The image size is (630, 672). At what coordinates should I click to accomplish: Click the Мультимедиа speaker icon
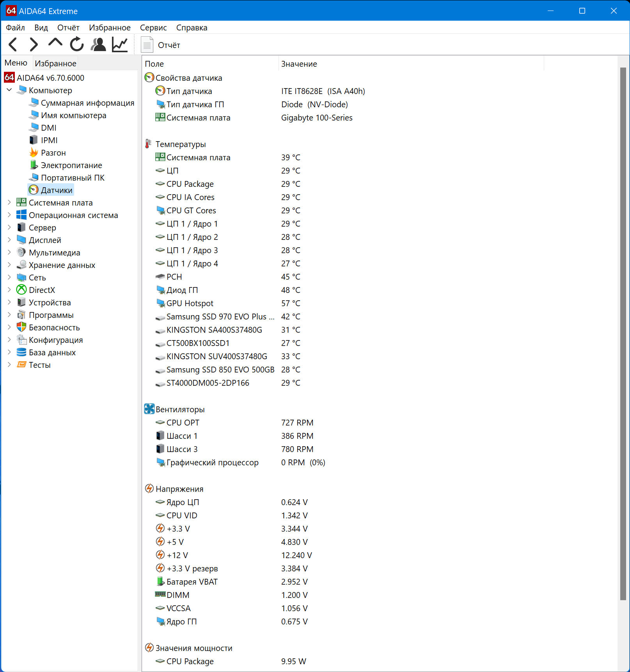pyautogui.click(x=21, y=252)
